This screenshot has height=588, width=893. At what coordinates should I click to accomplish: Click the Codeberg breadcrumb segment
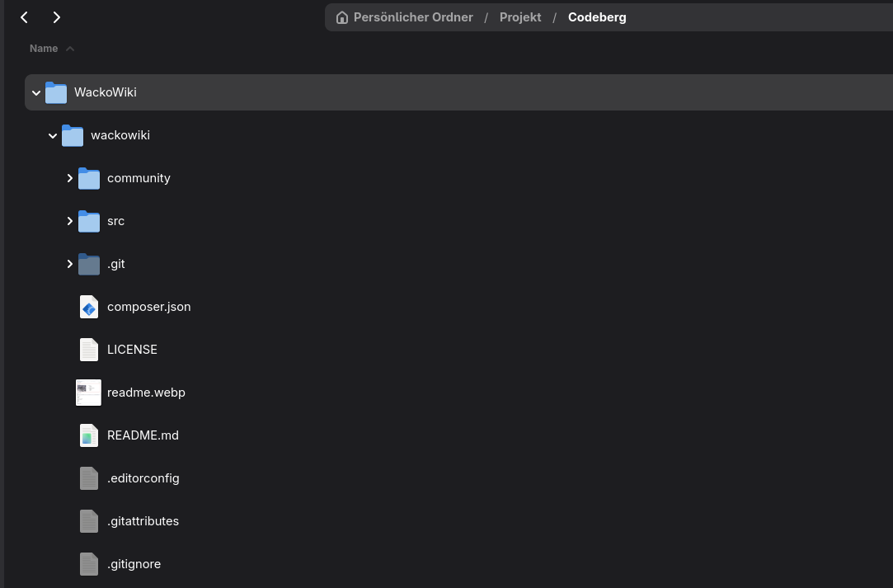597,17
